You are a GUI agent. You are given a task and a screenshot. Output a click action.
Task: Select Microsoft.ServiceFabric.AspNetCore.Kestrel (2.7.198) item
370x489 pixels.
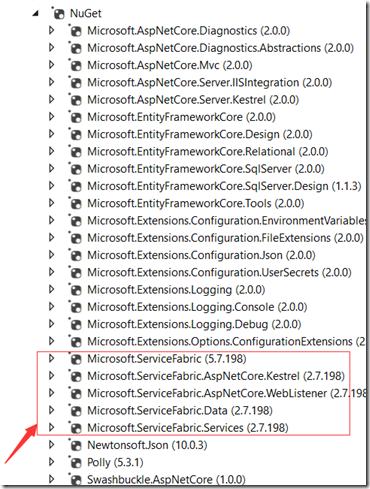pos(216,376)
